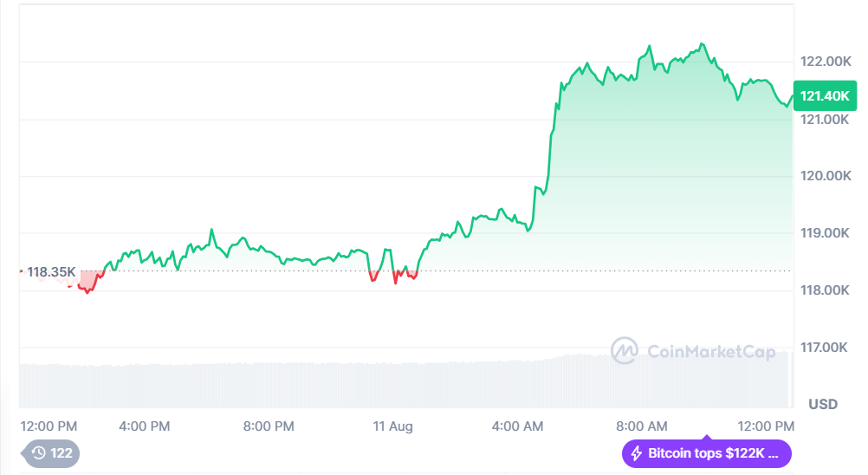Click the lightning bolt news icon
868x475 pixels.
tap(637, 452)
